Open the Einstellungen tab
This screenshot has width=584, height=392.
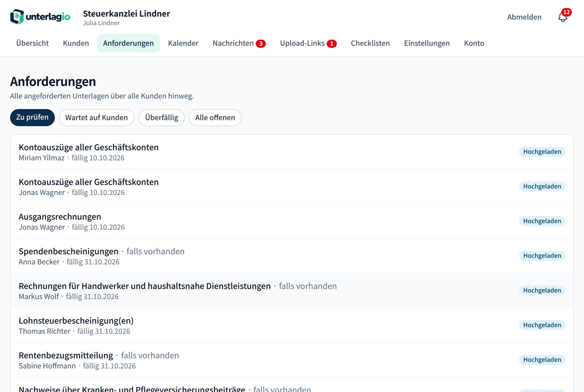pyautogui.click(x=427, y=43)
